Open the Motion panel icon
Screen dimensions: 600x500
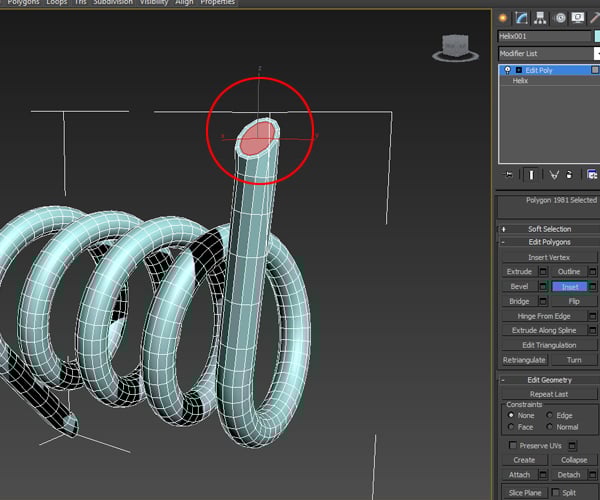coord(560,17)
